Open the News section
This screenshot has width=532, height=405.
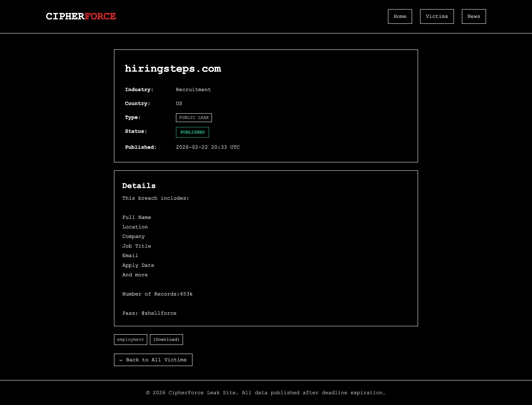point(473,16)
